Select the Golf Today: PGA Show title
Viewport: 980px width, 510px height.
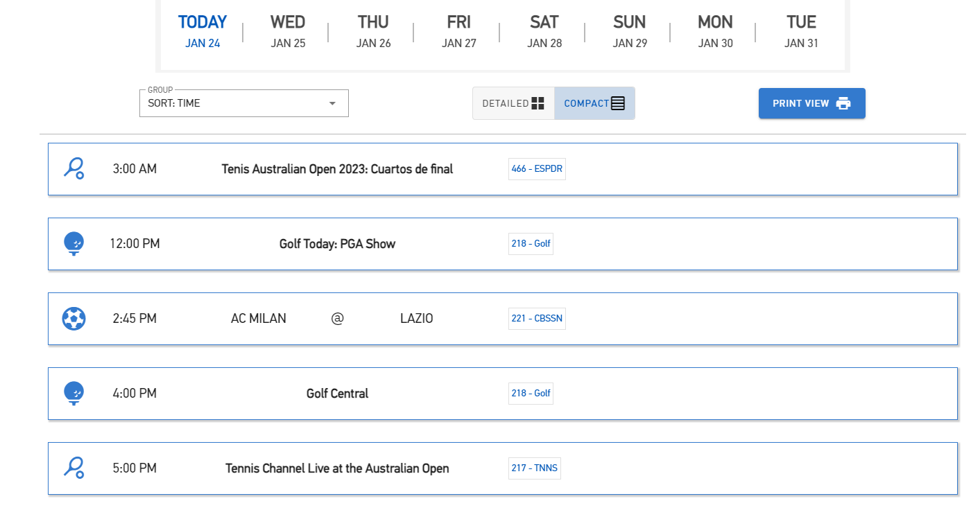[337, 244]
